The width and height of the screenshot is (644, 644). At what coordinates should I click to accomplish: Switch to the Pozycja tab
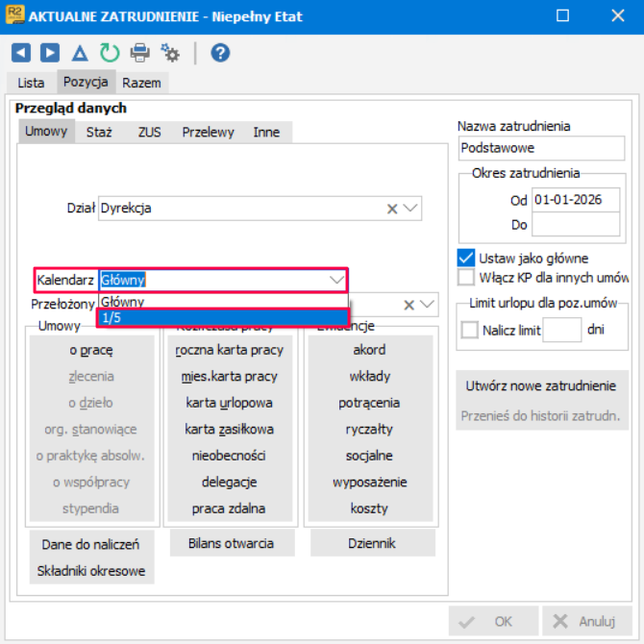coord(86,82)
